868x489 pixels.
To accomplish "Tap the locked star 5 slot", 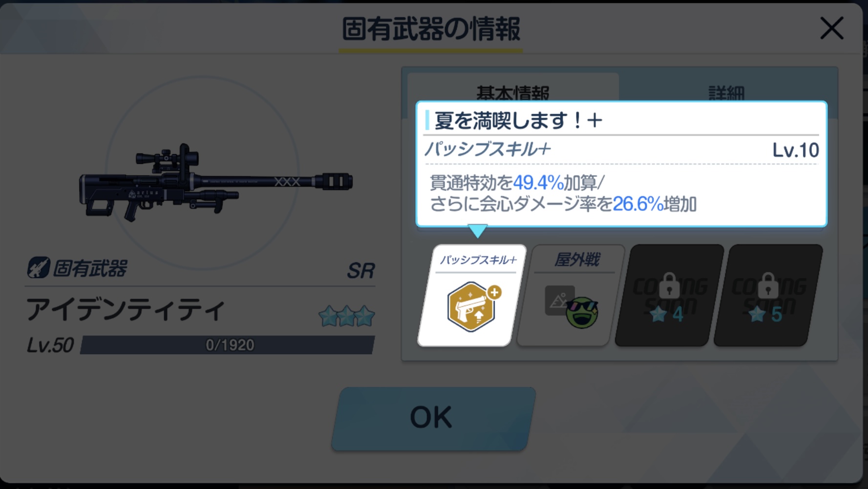I will click(x=768, y=295).
